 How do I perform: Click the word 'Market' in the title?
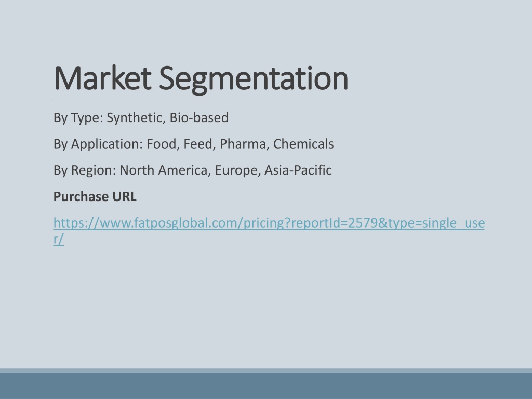(x=102, y=78)
